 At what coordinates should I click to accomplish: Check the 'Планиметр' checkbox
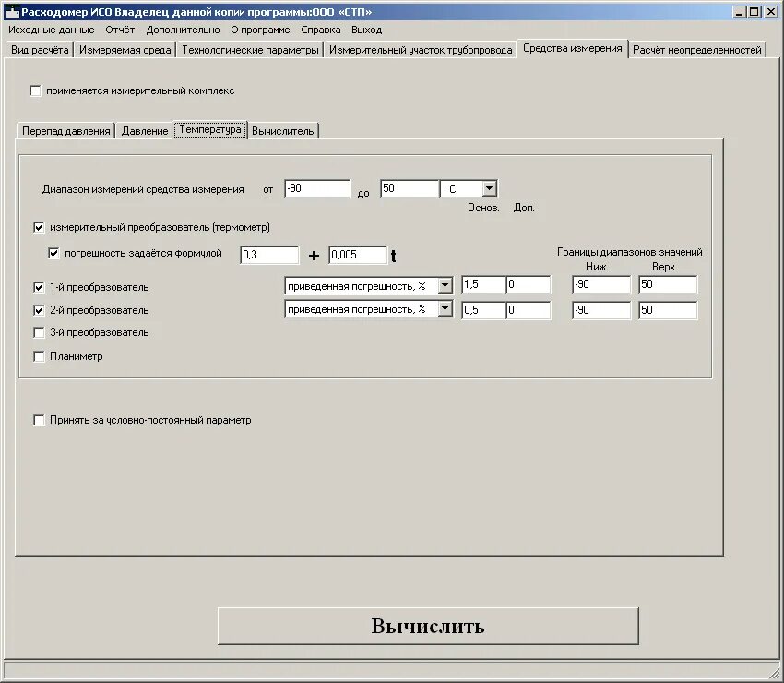39,356
